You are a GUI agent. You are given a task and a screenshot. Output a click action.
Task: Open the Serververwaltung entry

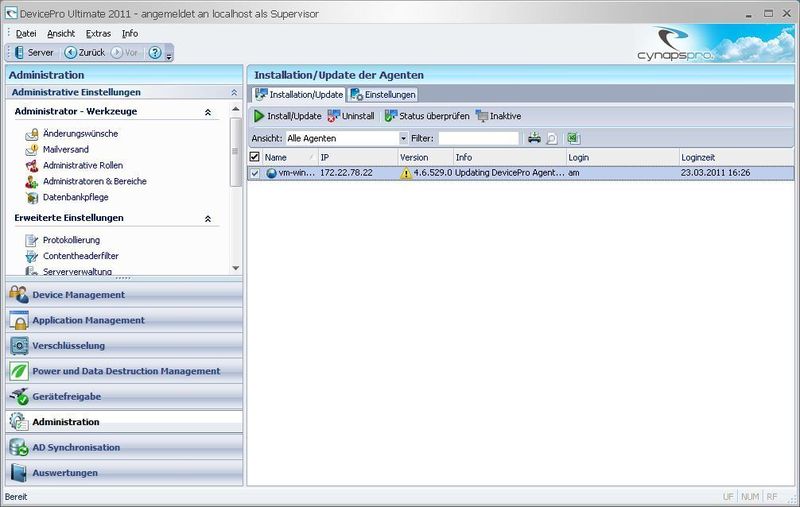pyautogui.click(x=77, y=272)
